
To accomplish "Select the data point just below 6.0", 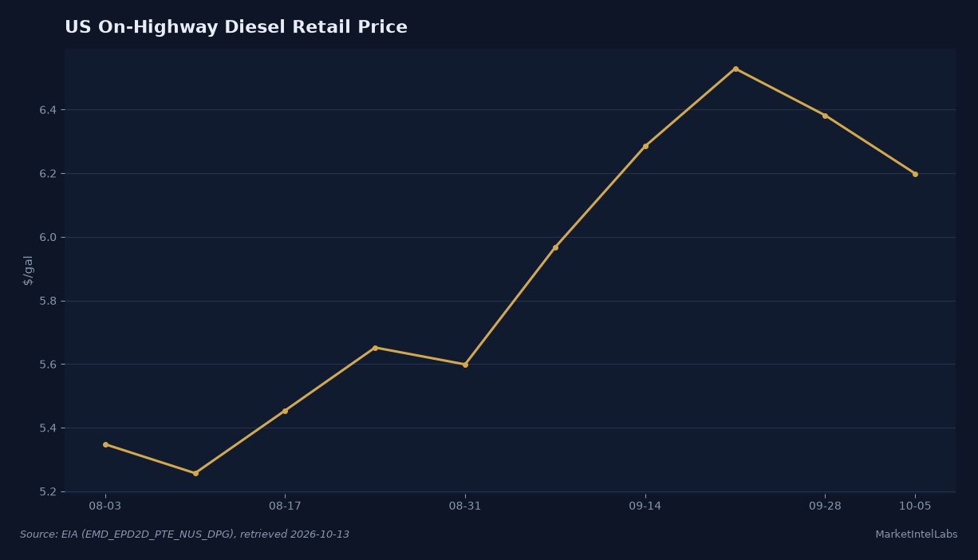I will [555, 247].
